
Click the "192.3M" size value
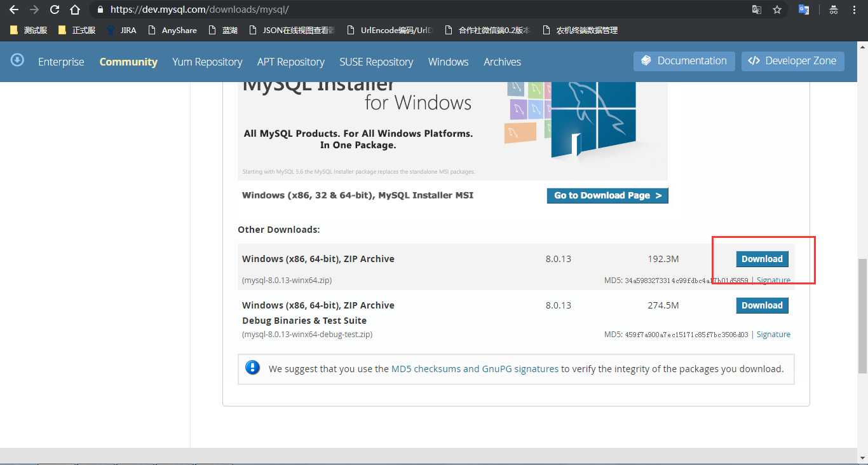[x=663, y=259]
